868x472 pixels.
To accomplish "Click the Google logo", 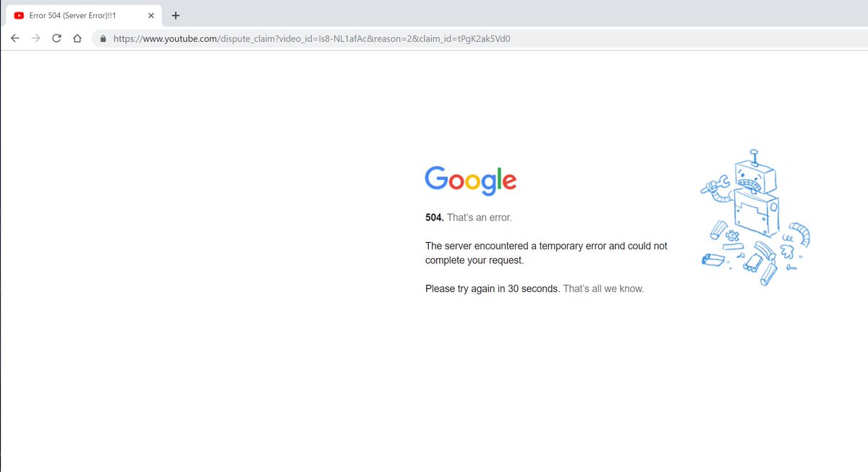I will pyautogui.click(x=470, y=181).
